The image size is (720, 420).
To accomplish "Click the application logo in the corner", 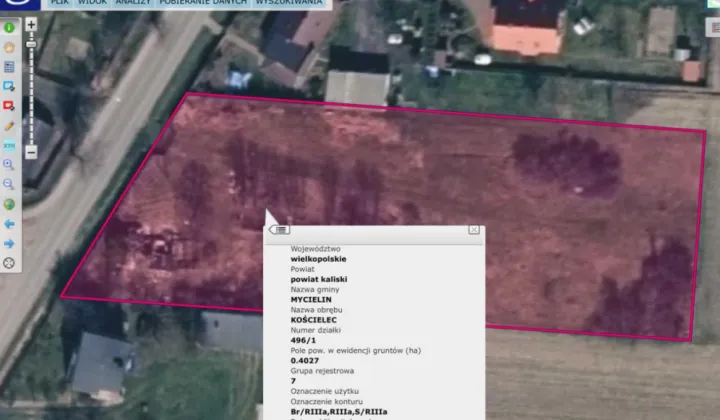I will pos(20,4).
